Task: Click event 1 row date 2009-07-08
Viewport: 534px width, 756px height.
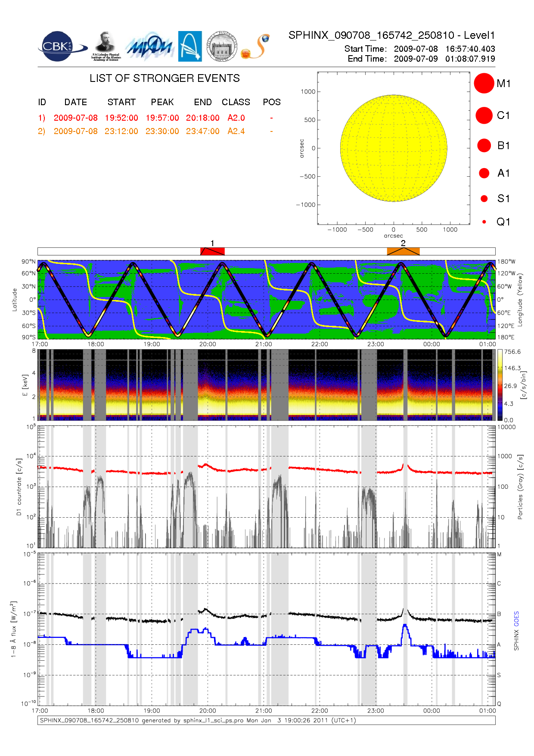Action: [75, 118]
